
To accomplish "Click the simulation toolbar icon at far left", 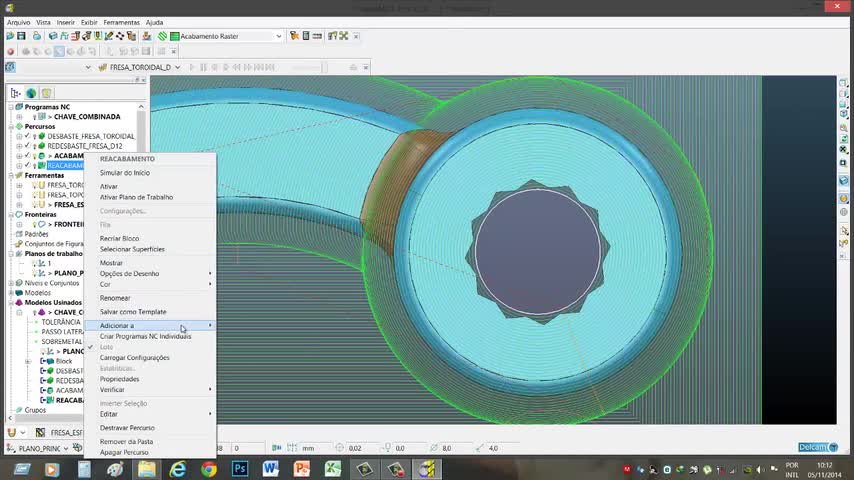I will tap(10, 67).
